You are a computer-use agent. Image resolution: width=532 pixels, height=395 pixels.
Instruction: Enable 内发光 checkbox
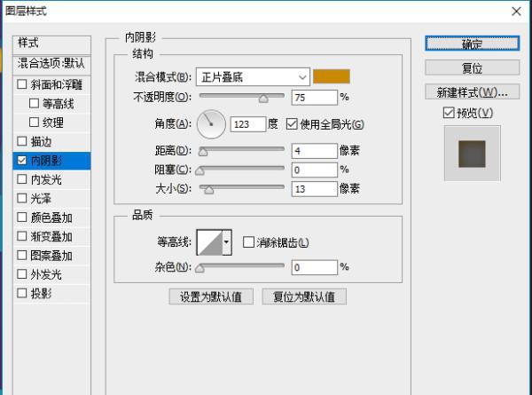tap(22, 179)
